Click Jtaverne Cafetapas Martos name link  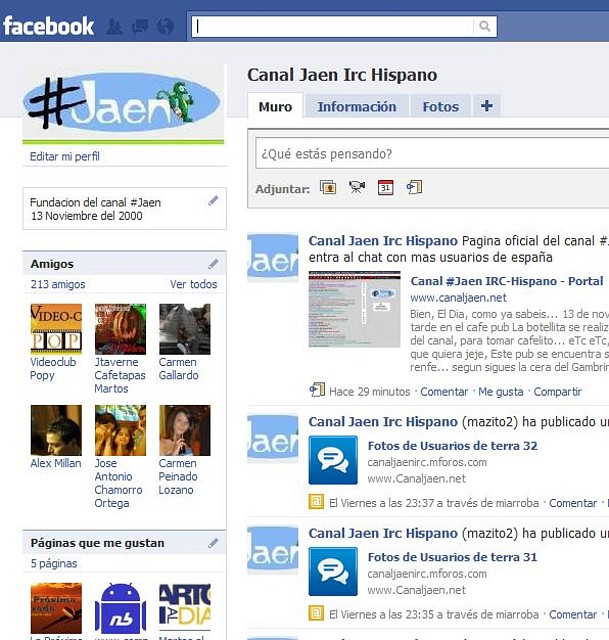[120, 375]
